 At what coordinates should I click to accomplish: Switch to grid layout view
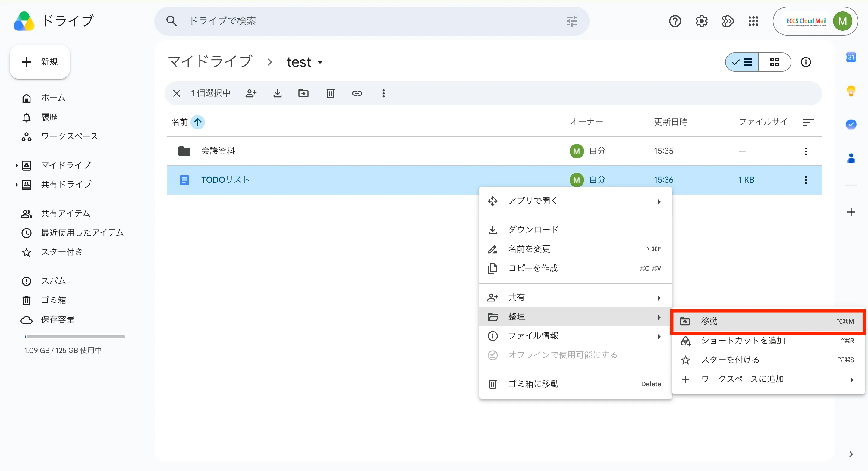[774, 62]
